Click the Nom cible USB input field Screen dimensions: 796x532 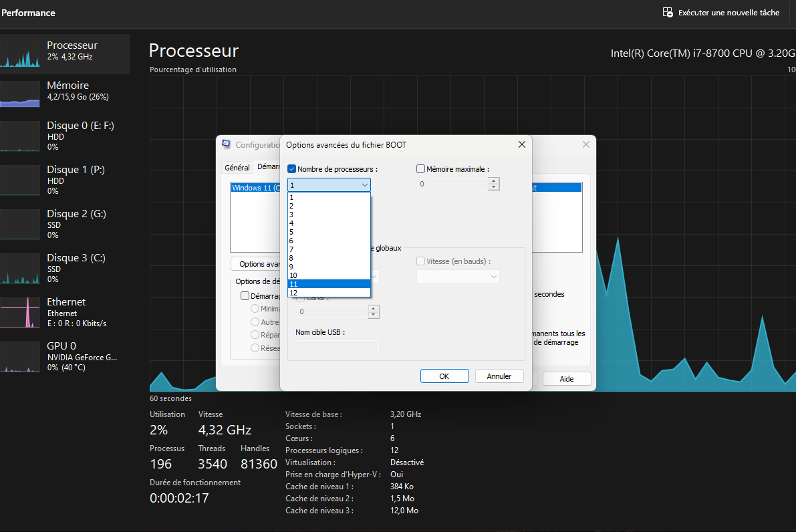(x=338, y=347)
